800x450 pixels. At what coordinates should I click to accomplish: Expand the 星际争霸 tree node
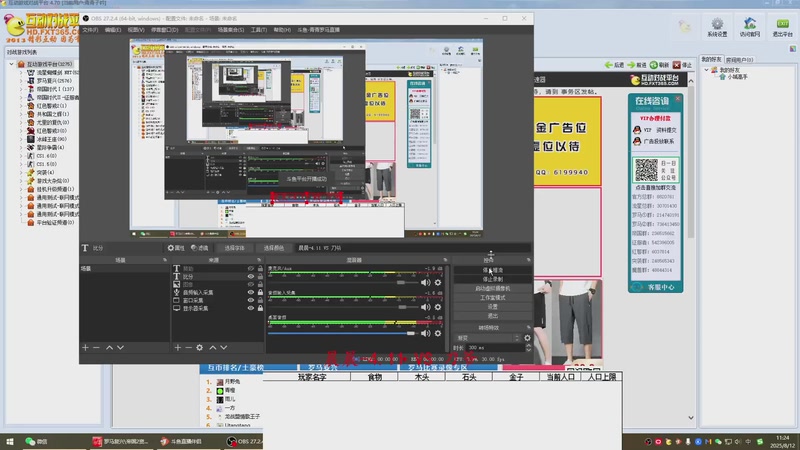pyautogui.click(x=21, y=147)
